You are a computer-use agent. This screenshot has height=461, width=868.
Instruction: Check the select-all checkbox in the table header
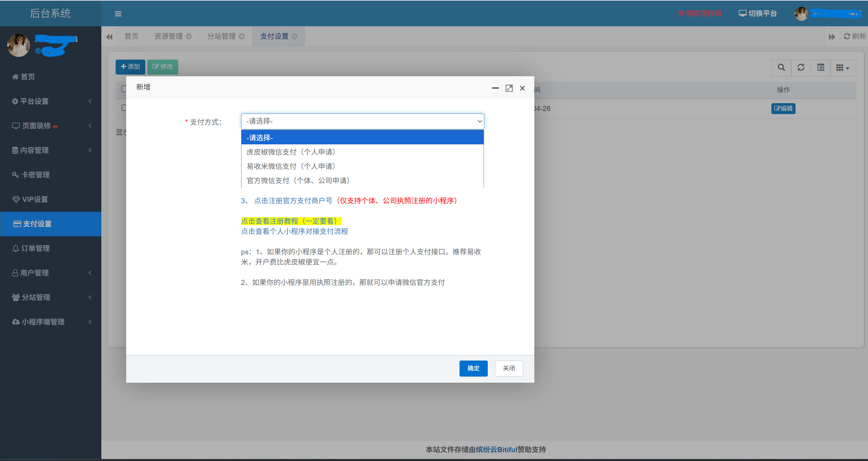point(124,89)
